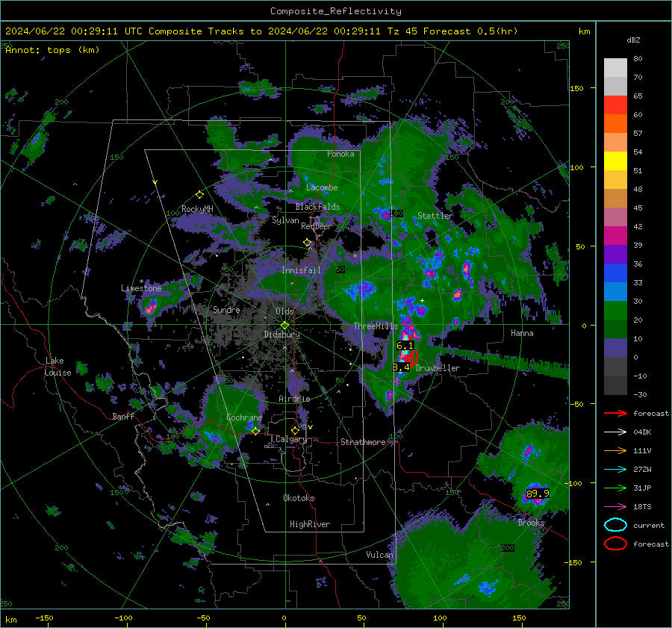Viewport: 672px width, 628px height.
Task: Click the Ponoka city label
Action: point(340,154)
